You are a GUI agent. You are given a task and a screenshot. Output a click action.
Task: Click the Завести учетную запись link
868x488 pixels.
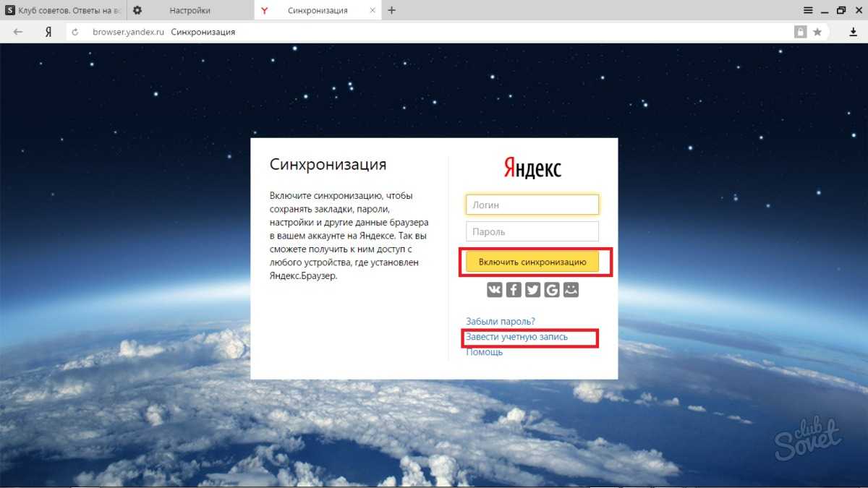tap(516, 337)
